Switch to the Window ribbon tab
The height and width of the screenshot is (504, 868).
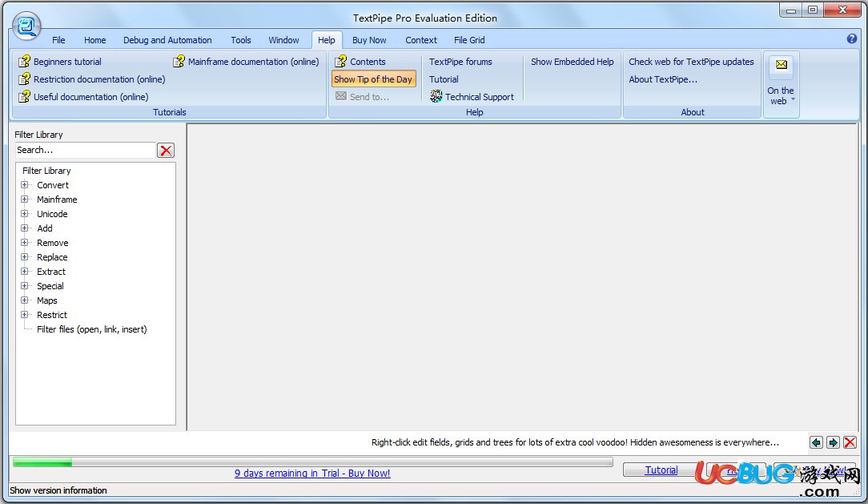[x=283, y=40]
